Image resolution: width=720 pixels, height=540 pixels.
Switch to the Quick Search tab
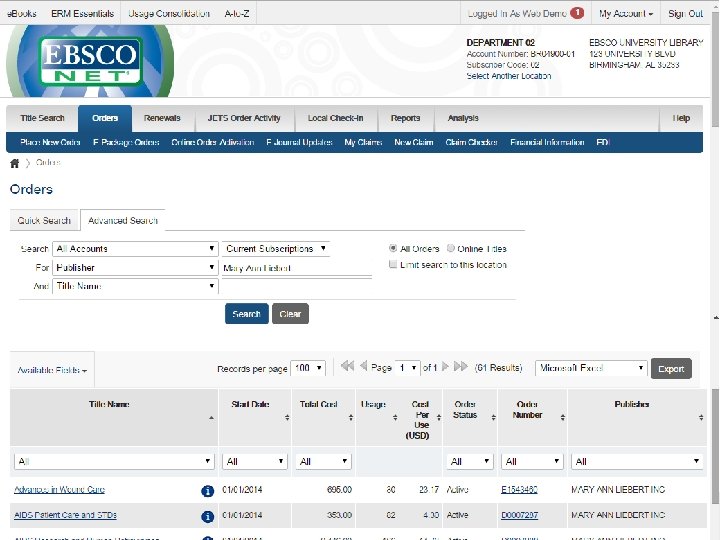coord(45,220)
